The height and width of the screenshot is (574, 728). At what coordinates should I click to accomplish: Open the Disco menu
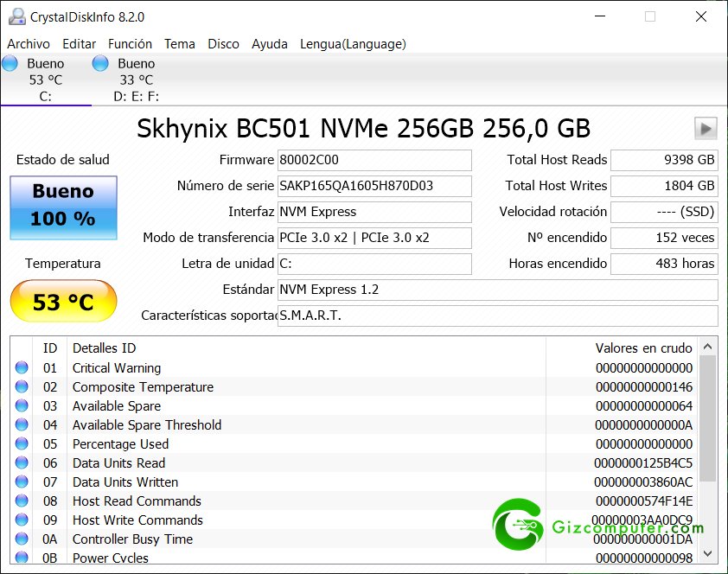(x=223, y=44)
